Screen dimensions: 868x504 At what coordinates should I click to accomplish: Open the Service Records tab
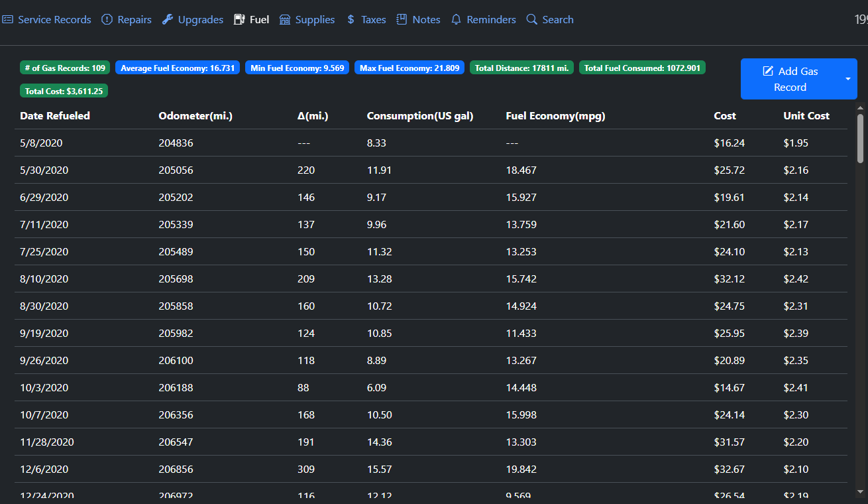54,20
